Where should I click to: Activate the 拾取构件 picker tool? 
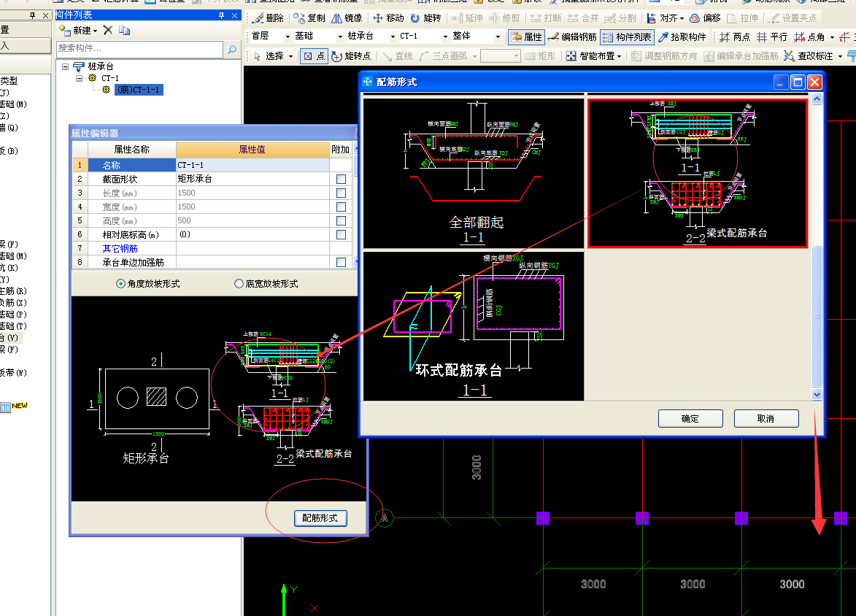click(x=682, y=36)
